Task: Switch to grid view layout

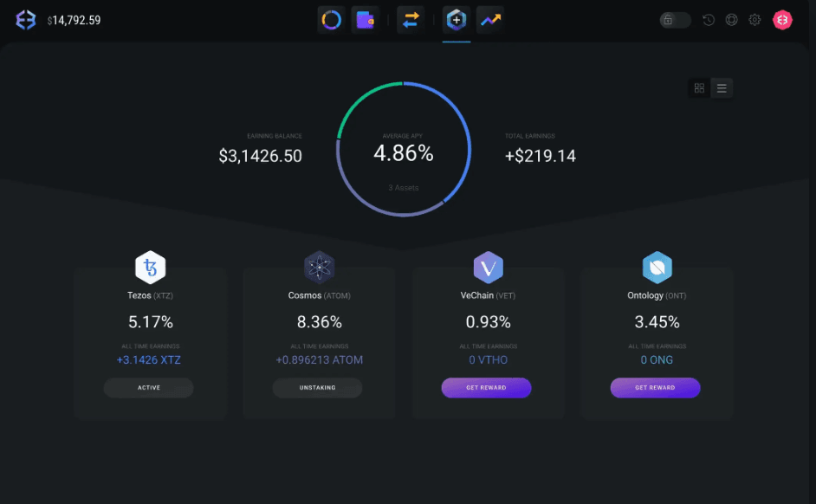Action: click(699, 88)
